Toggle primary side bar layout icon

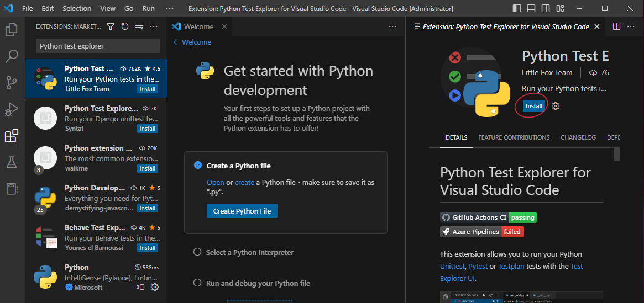[517, 8]
